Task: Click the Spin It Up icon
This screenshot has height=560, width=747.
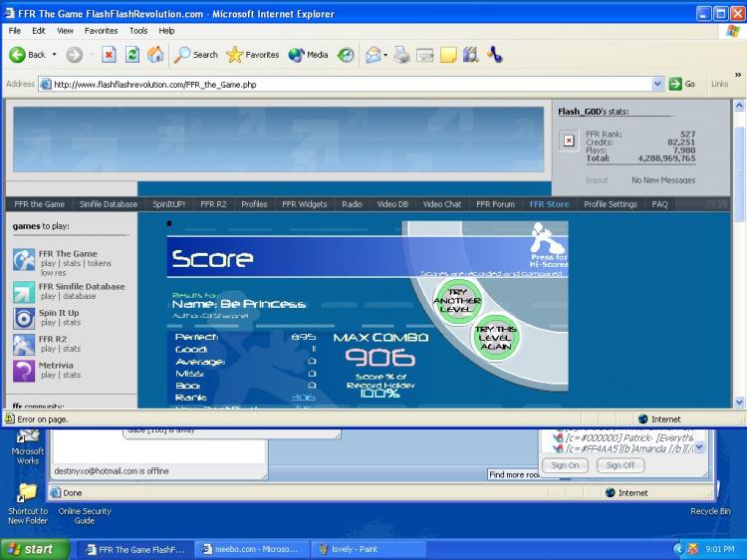Action: [x=24, y=318]
